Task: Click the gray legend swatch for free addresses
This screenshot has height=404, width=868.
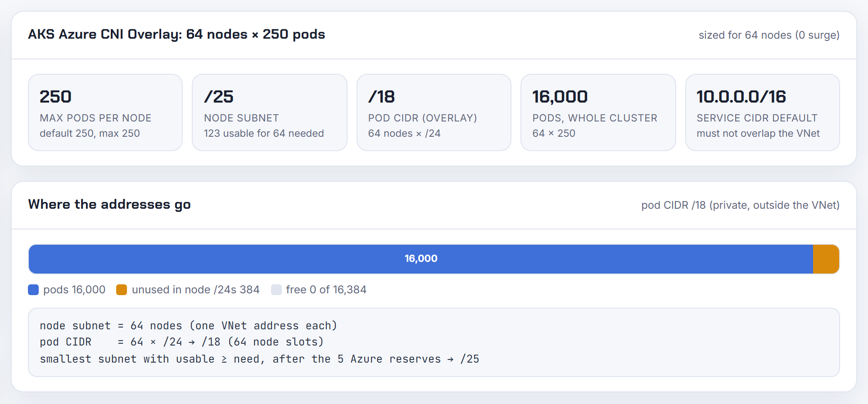Action: [x=276, y=290]
